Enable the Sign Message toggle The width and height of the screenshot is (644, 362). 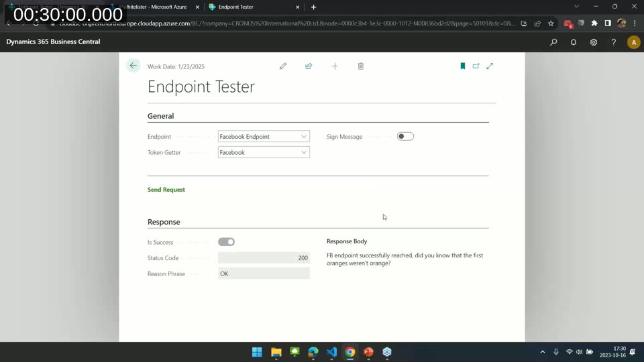(405, 136)
